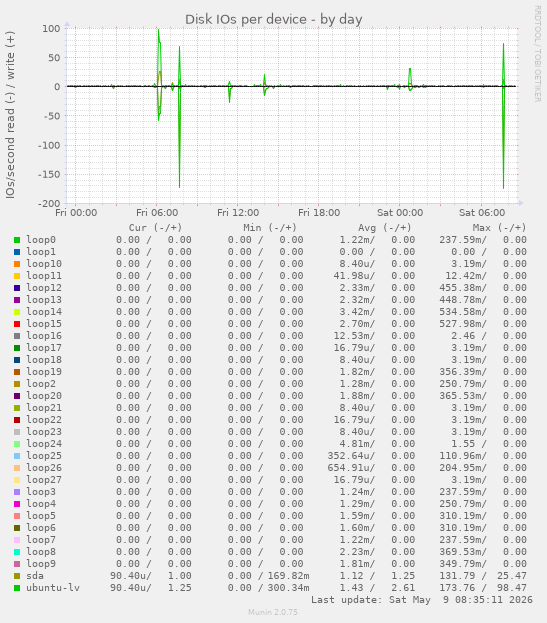Click the 'loop17' legend label

[44, 348]
